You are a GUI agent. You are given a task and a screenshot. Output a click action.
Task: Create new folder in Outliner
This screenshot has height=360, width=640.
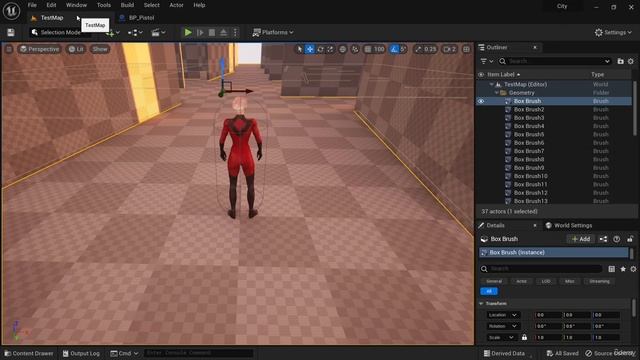620,61
